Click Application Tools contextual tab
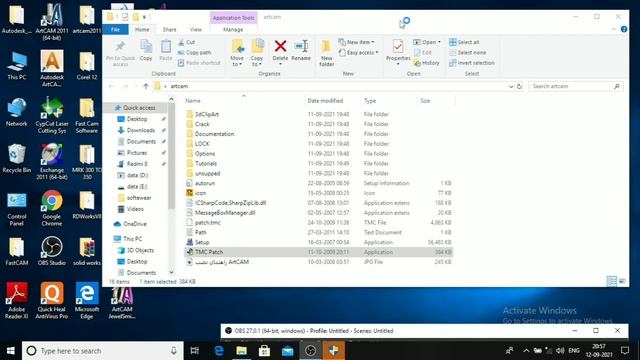 [233, 18]
